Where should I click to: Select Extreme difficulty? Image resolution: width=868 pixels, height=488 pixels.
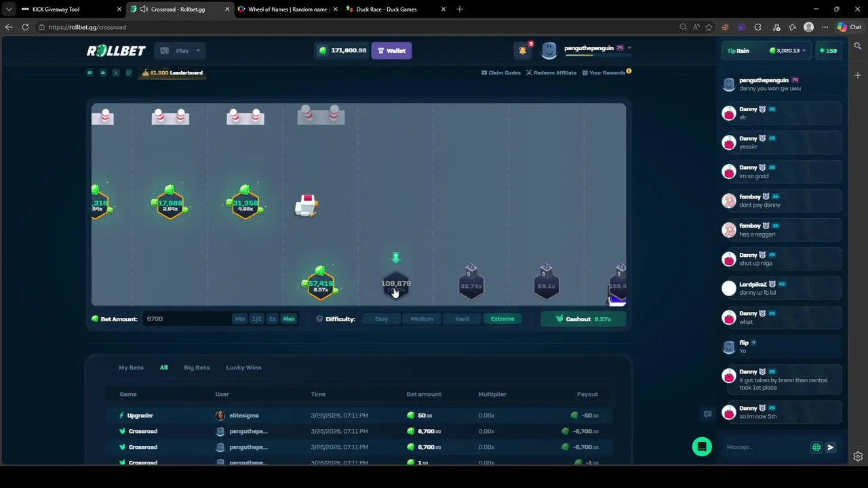tap(502, 319)
